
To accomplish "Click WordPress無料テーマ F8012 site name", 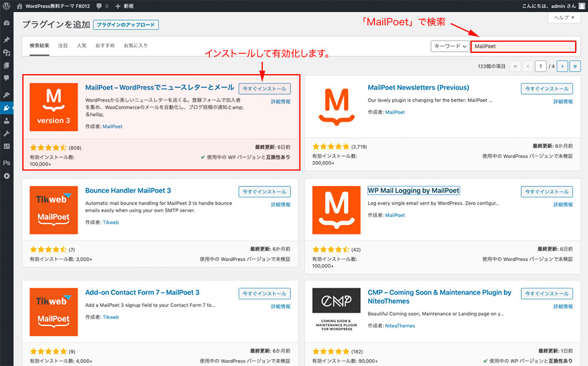I will 58,6.
